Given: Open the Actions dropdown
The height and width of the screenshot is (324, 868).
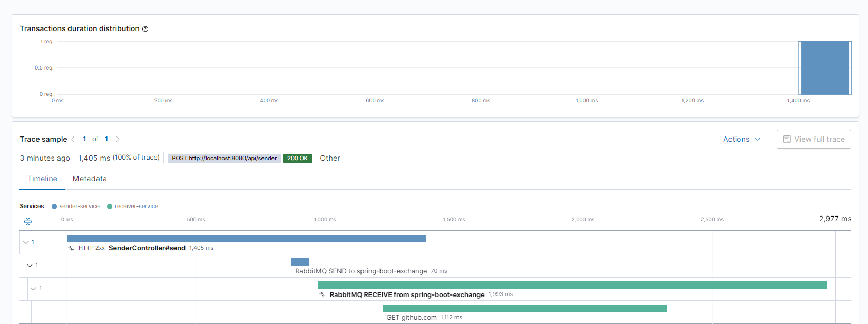Looking at the screenshot, I should click(742, 139).
